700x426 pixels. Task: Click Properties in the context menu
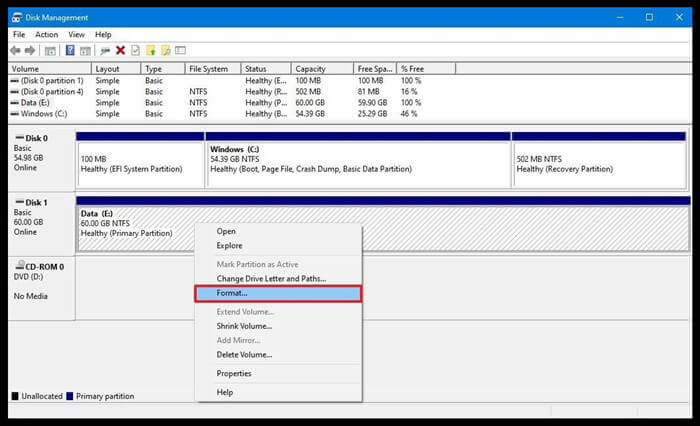coord(234,373)
